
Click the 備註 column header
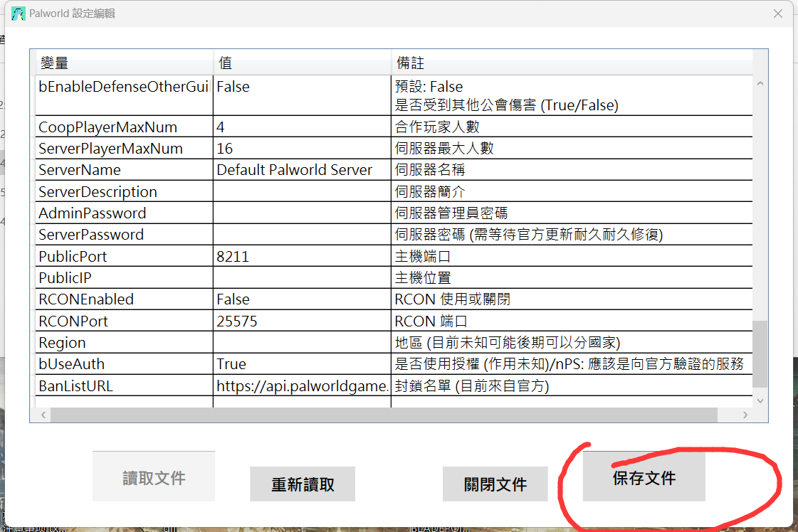pyautogui.click(x=572, y=63)
